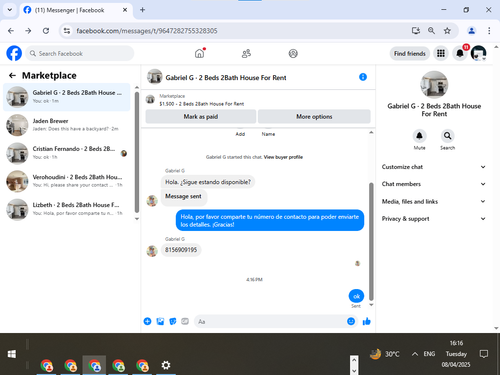
Task: Search in conversation with magnifier icon
Action: click(x=447, y=136)
